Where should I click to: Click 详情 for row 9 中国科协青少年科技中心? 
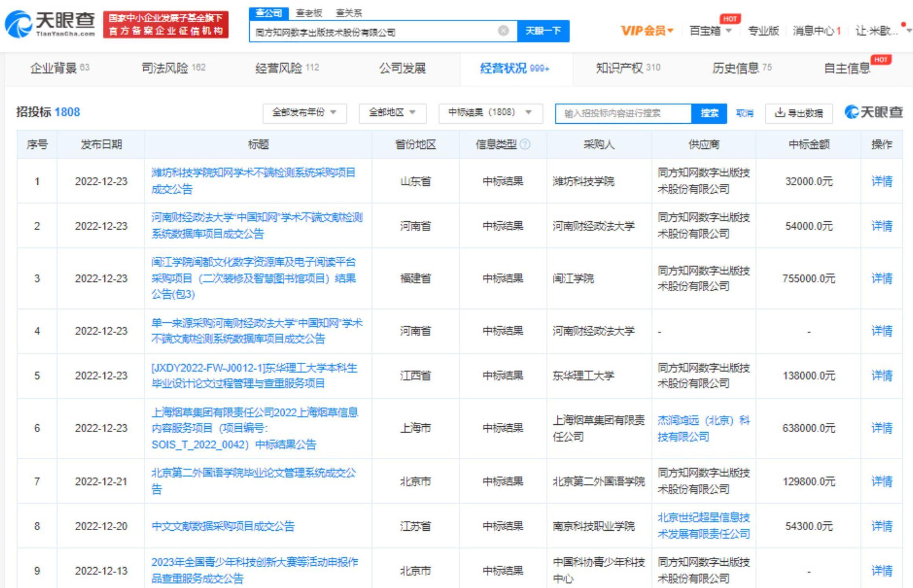[882, 571]
